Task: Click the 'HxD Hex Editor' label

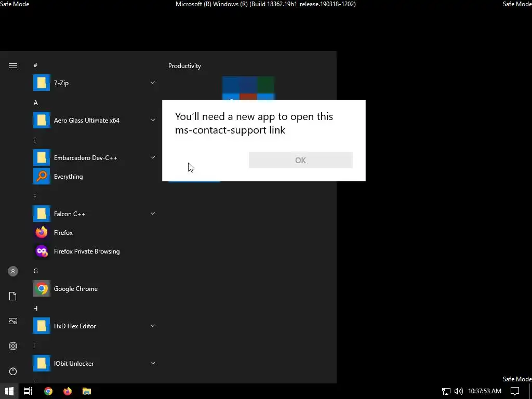Action: coord(75,326)
